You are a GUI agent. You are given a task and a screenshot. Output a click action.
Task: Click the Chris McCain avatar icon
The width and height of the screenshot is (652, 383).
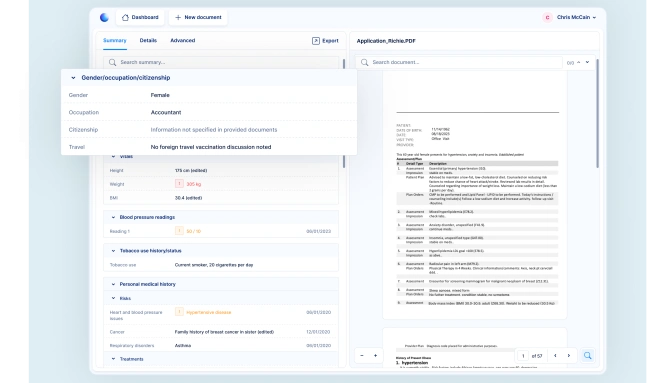point(547,17)
